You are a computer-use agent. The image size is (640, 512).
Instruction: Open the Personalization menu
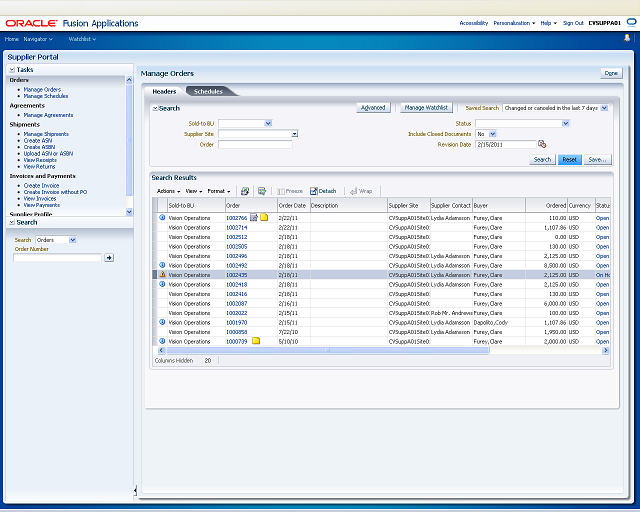click(514, 23)
